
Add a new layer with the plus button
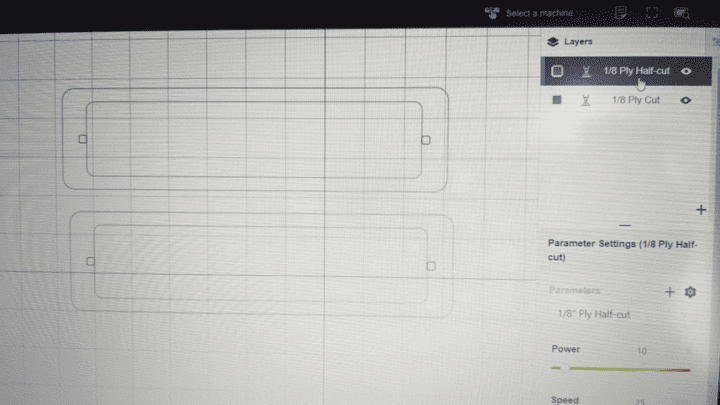pyautogui.click(x=701, y=210)
